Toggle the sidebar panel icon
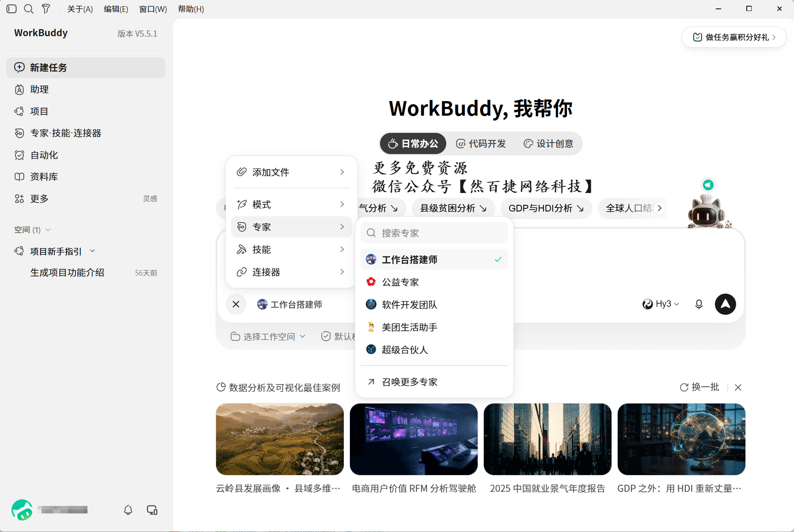The height and width of the screenshot is (532, 794). pyautogui.click(x=12, y=9)
